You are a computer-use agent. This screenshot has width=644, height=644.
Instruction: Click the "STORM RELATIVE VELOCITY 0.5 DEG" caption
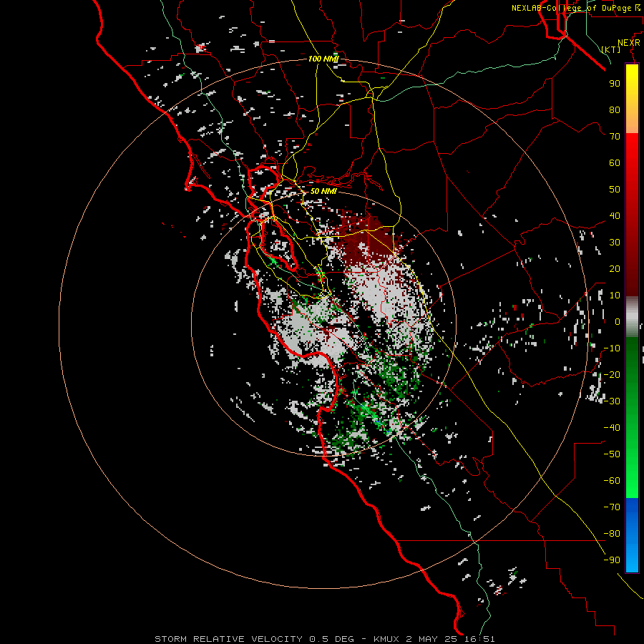[254, 639]
